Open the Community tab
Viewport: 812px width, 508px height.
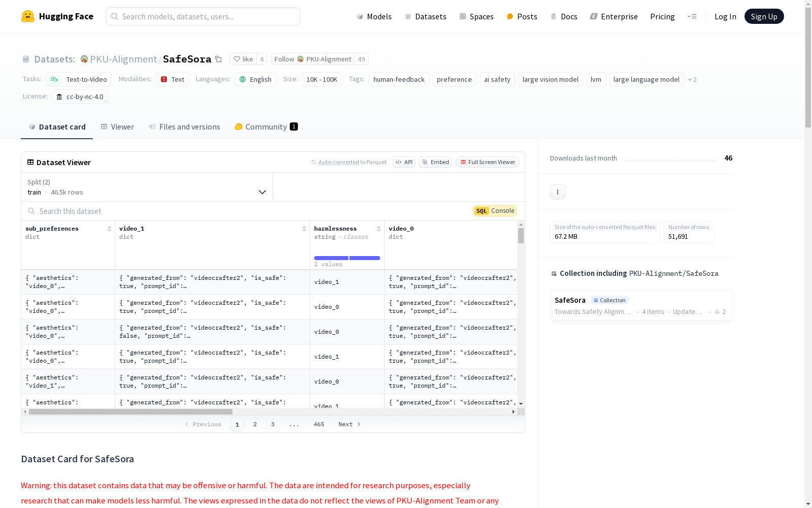[x=266, y=126]
